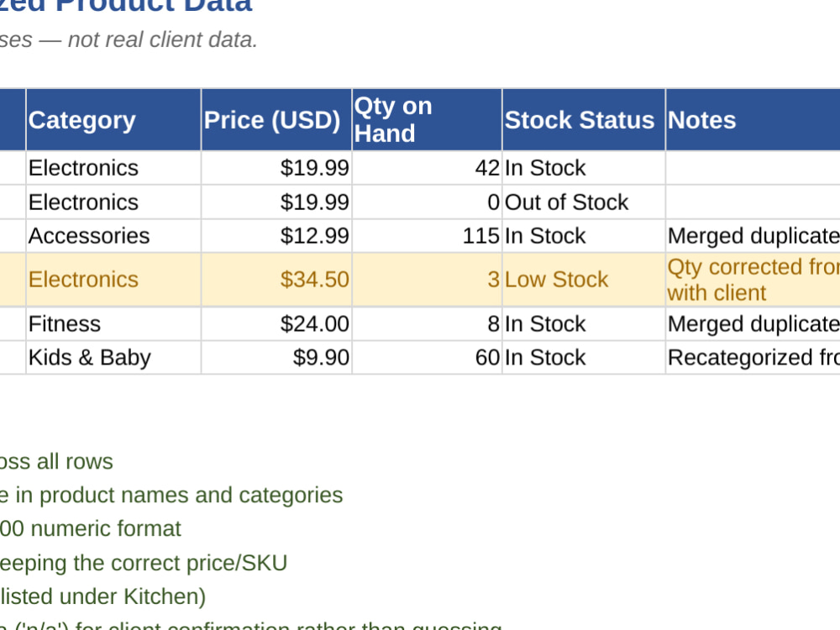Select the $24.00 price cell

[x=276, y=323]
